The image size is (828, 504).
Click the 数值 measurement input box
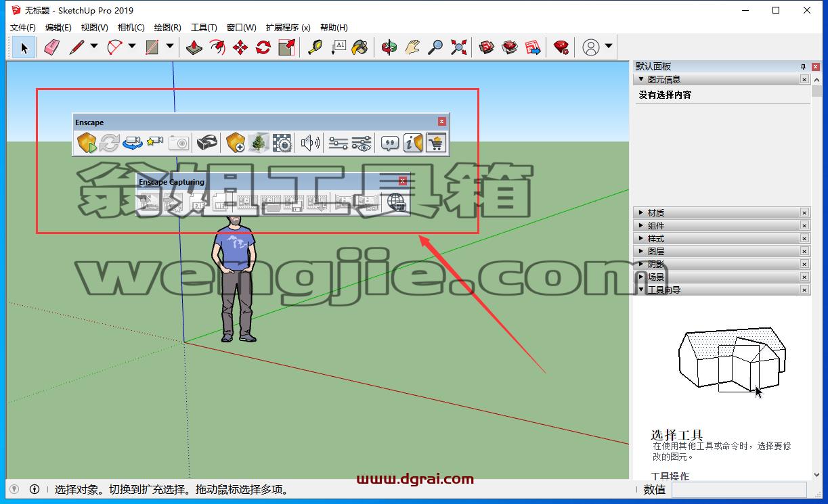coord(738,490)
